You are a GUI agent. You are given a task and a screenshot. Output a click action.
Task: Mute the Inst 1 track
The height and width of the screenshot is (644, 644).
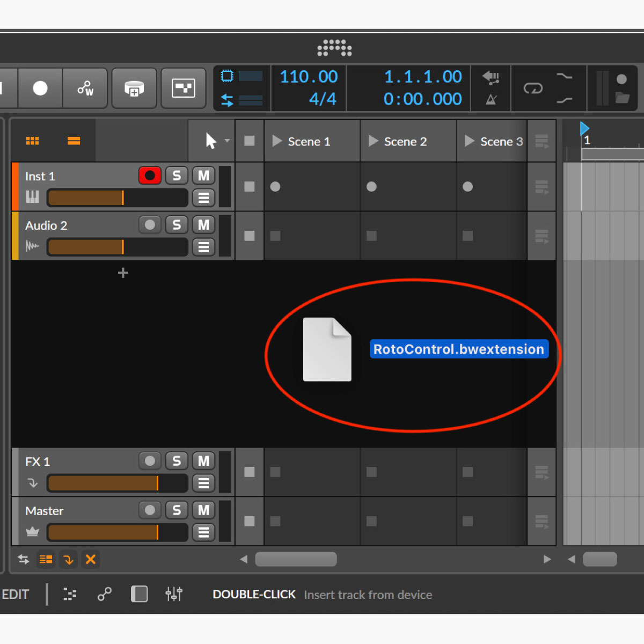pyautogui.click(x=203, y=175)
